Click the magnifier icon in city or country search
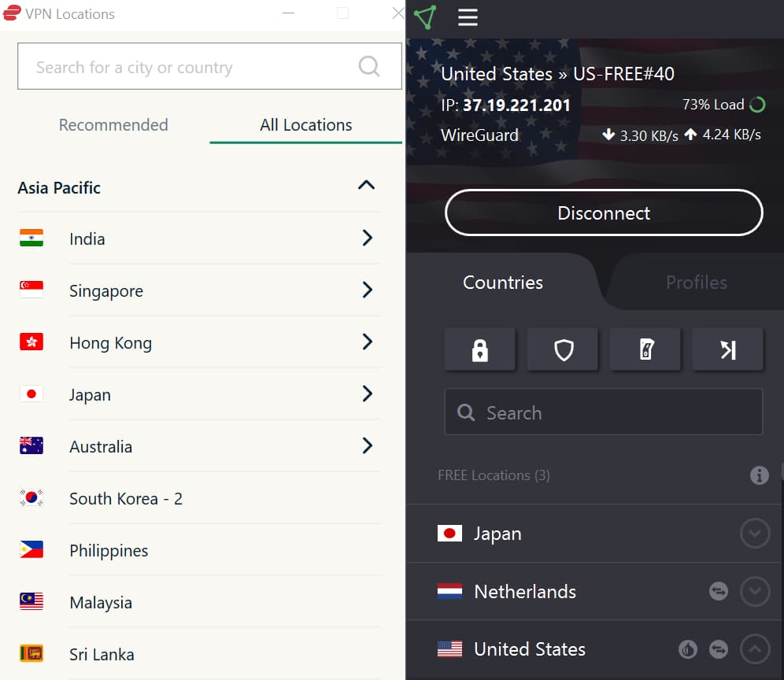 (x=369, y=66)
